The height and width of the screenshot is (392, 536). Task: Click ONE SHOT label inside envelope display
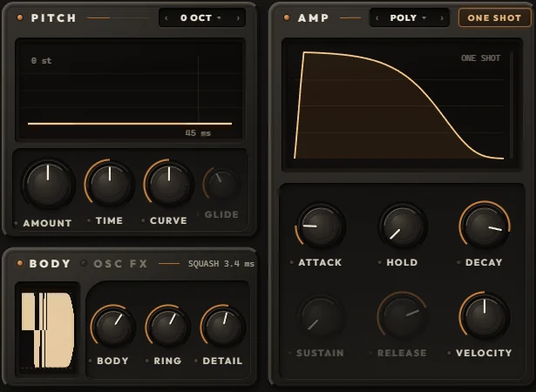480,58
